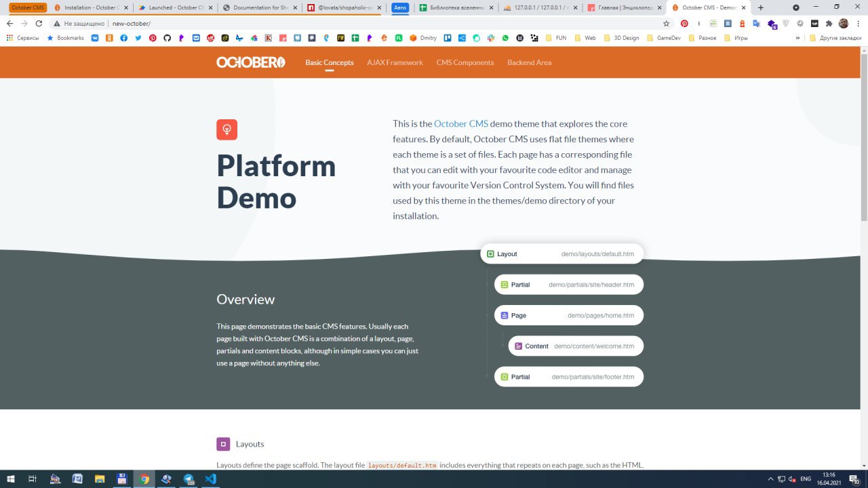Click the Content demo/content/welcome.htm pill
Image resolution: width=868 pixels, height=488 pixels.
(x=576, y=346)
